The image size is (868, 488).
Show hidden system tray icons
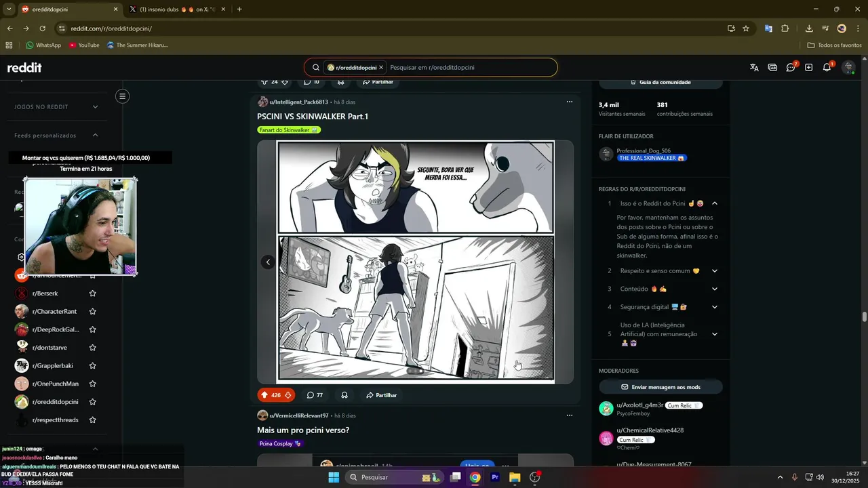click(x=780, y=477)
